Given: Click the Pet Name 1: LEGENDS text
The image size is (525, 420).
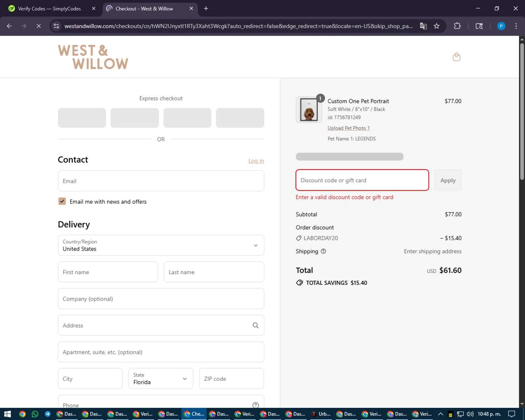Looking at the screenshot, I should [351, 139].
